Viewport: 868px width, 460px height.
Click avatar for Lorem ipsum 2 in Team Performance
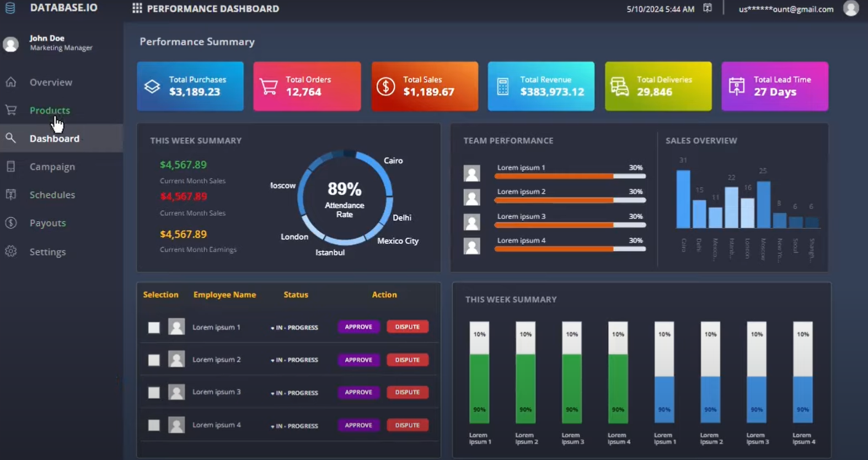tap(471, 197)
